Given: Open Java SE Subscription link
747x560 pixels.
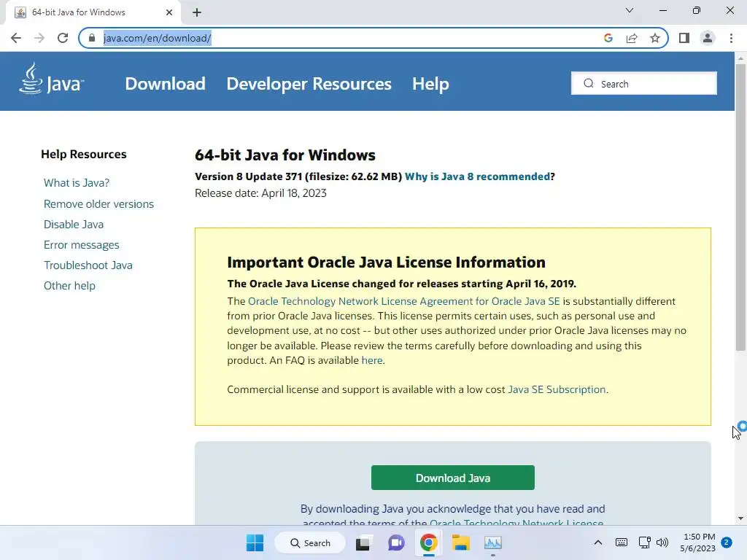Looking at the screenshot, I should [x=557, y=389].
